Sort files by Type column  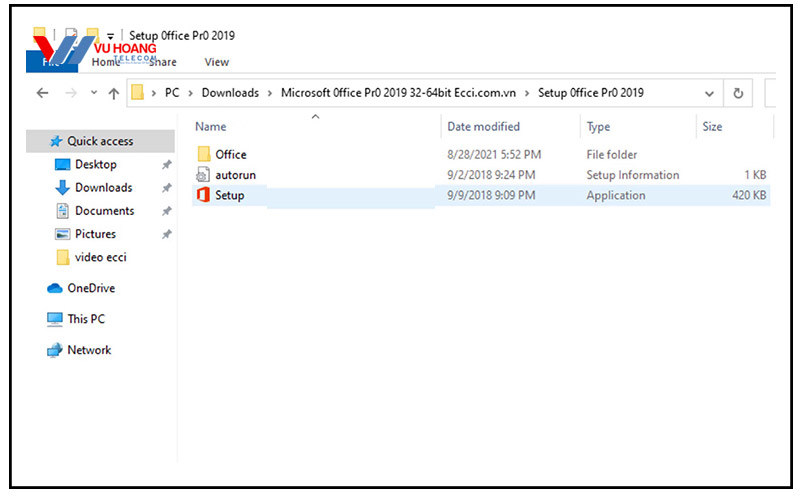pos(598,127)
